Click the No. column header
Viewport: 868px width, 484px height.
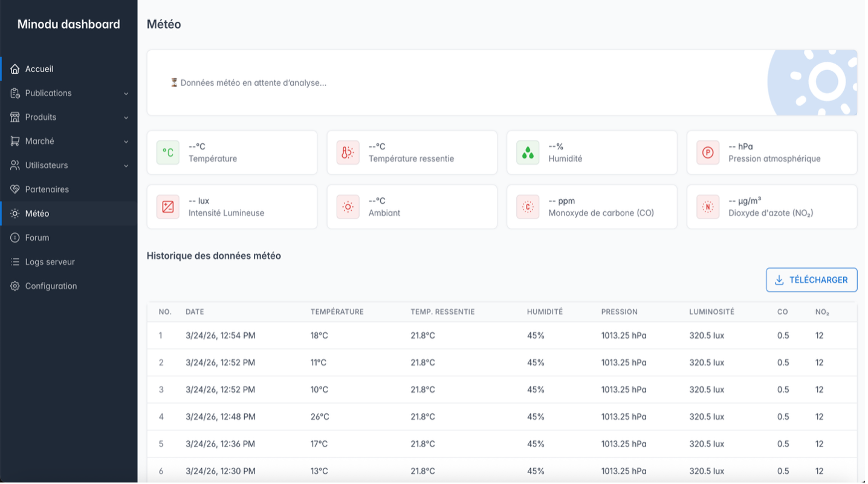click(x=165, y=312)
